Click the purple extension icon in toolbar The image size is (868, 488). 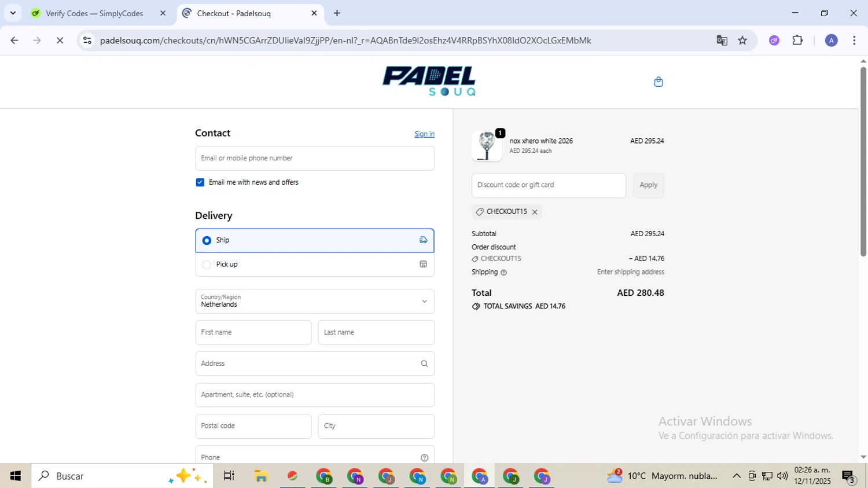pyautogui.click(x=774, y=41)
